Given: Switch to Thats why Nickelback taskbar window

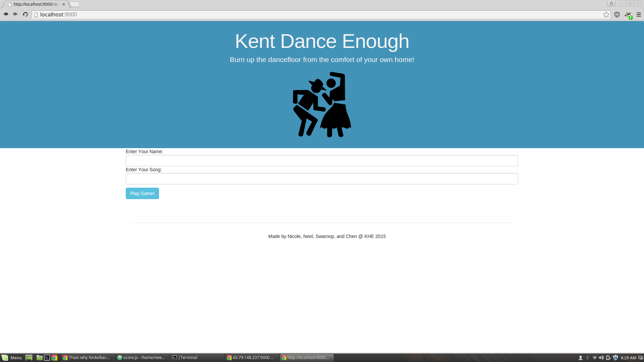Looking at the screenshot, I should (x=87, y=358).
